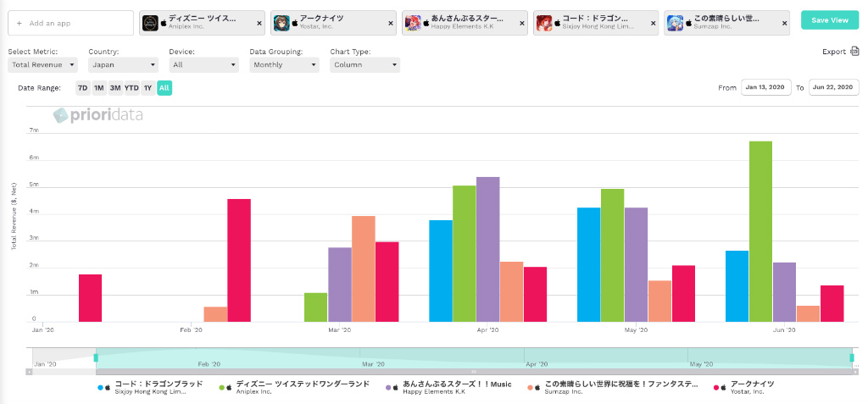Screen dimensions: 868x404
Task: Remove the Happy Elements K.K app chip
Action: 522,23
